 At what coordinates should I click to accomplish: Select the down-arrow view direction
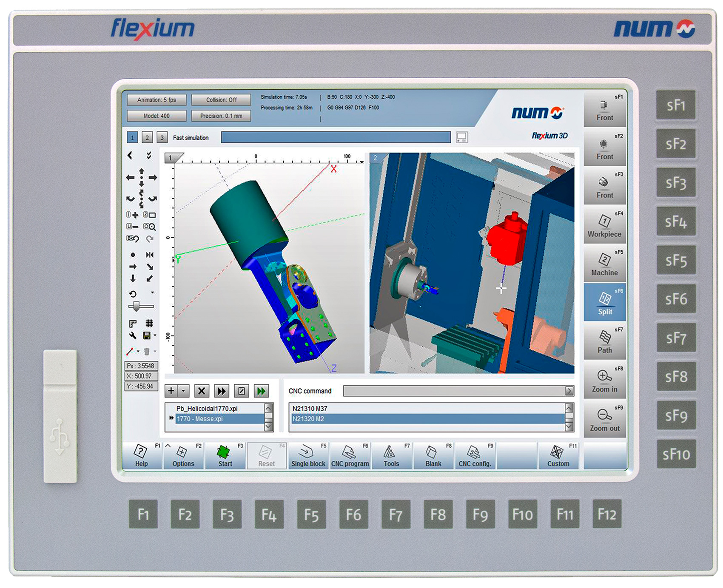[133, 278]
